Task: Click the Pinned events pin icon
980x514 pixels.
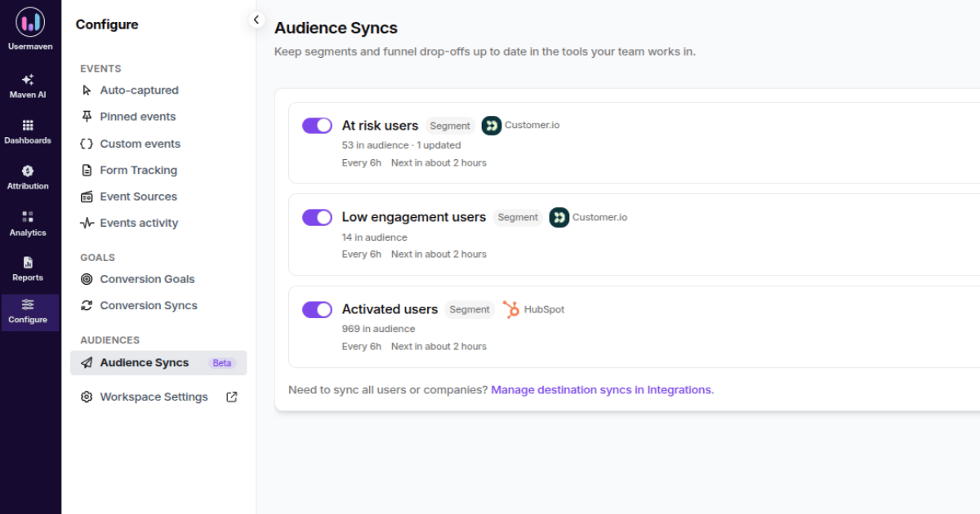Action: coord(87,117)
